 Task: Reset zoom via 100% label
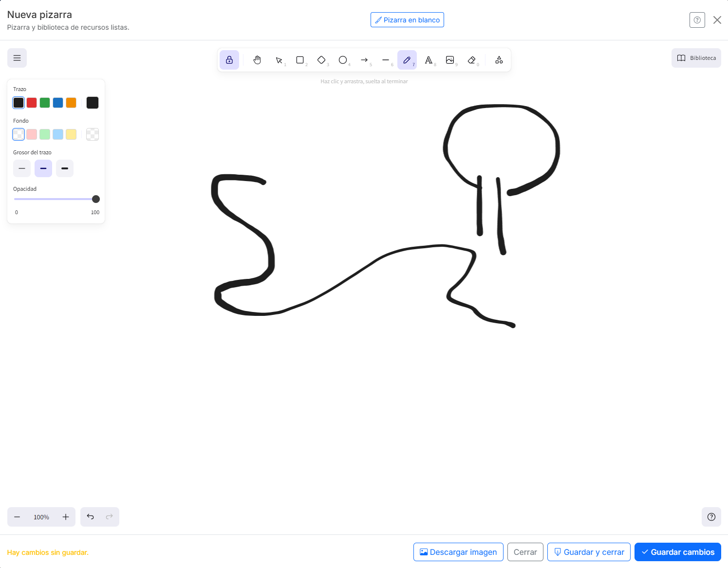pos(41,517)
